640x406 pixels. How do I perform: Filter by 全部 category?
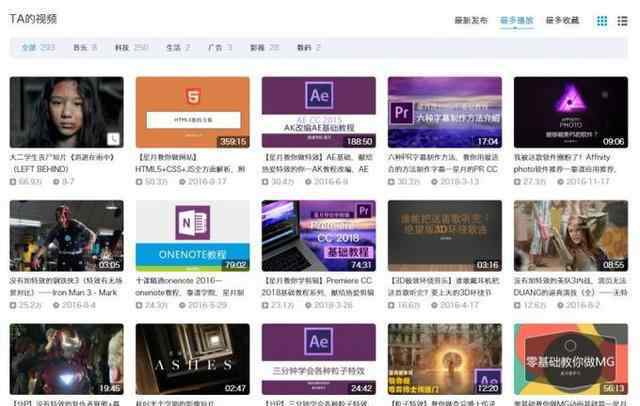pyautogui.click(x=38, y=48)
